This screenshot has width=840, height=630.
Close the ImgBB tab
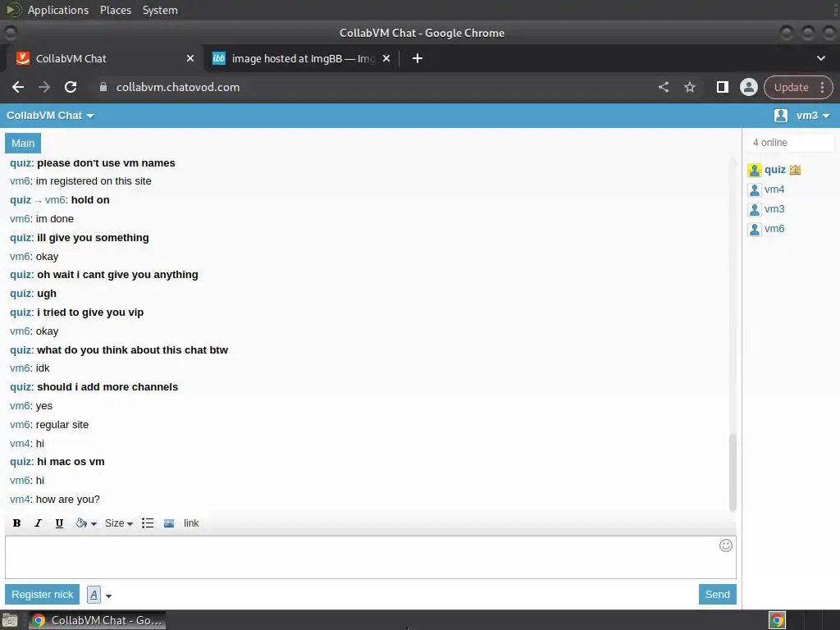coord(386,58)
